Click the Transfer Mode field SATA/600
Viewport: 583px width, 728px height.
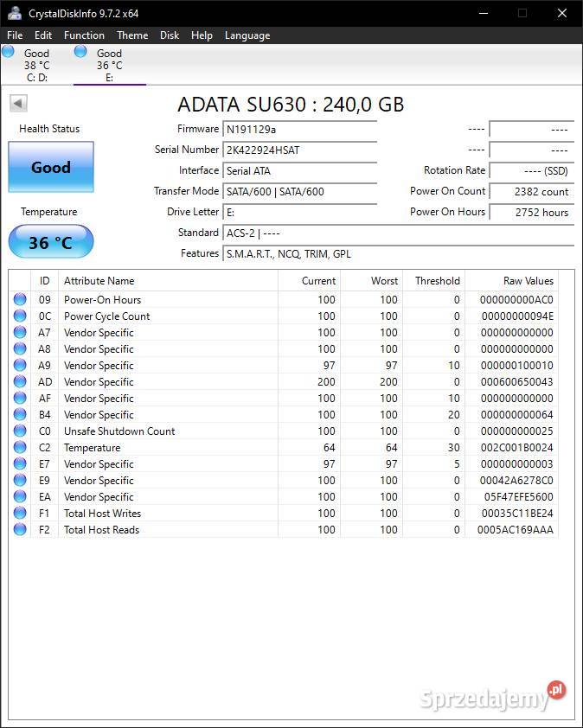[x=299, y=191]
